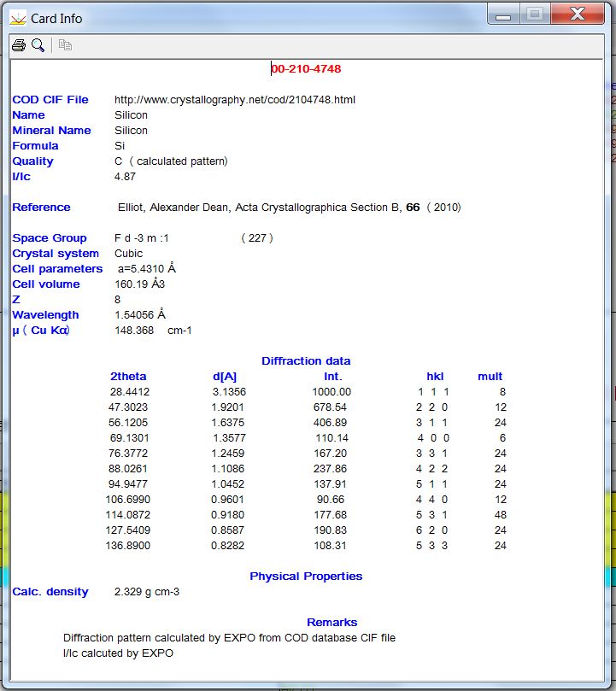The width and height of the screenshot is (616, 691).
Task: Close the Card Info window
Action: (577, 15)
